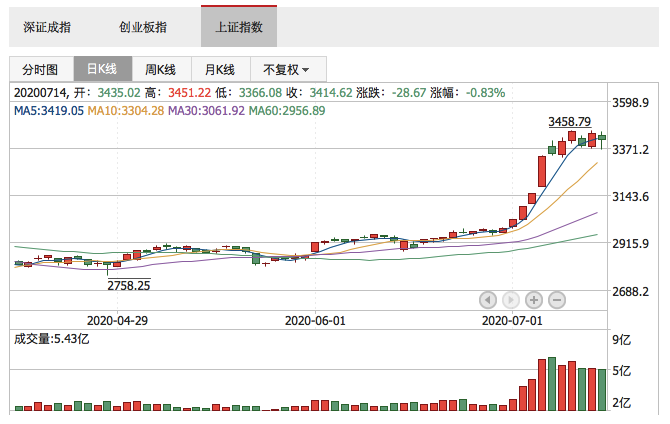Zoom out chart with the minus icon
670x424 pixels.
tap(557, 300)
